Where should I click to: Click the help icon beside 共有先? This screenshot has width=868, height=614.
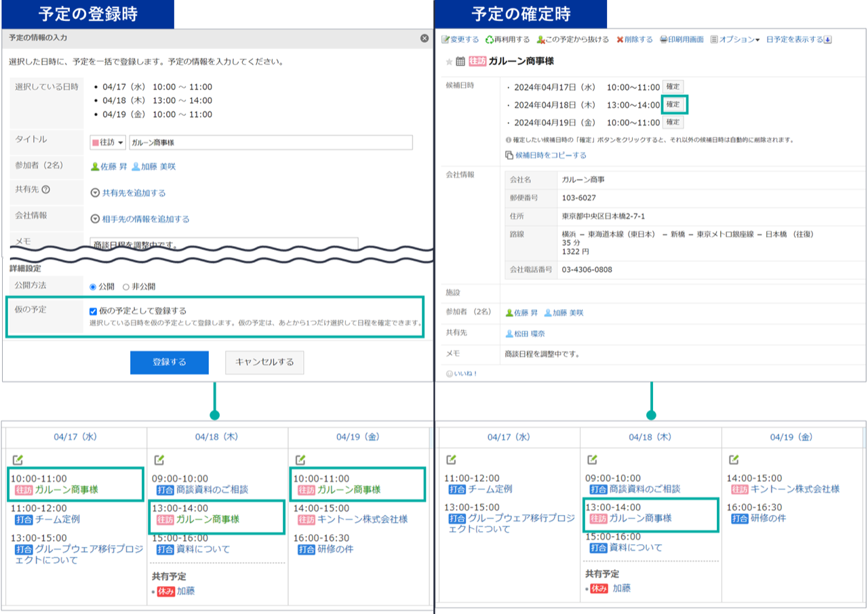click(45, 190)
